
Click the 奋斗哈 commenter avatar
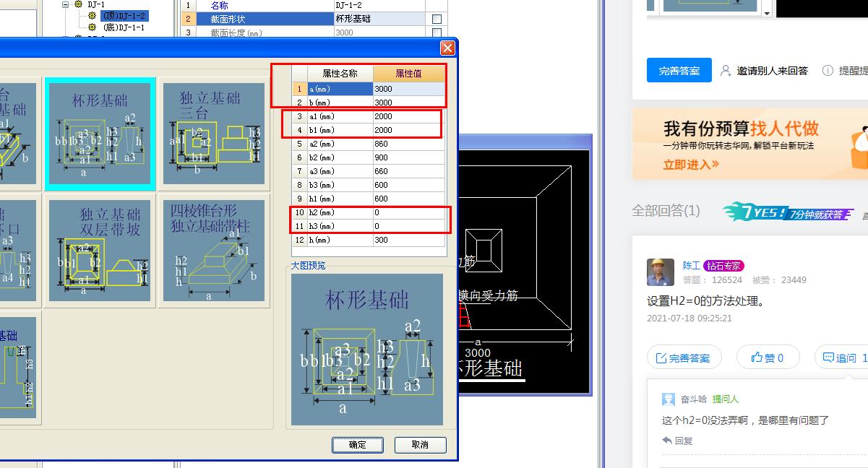(x=669, y=399)
